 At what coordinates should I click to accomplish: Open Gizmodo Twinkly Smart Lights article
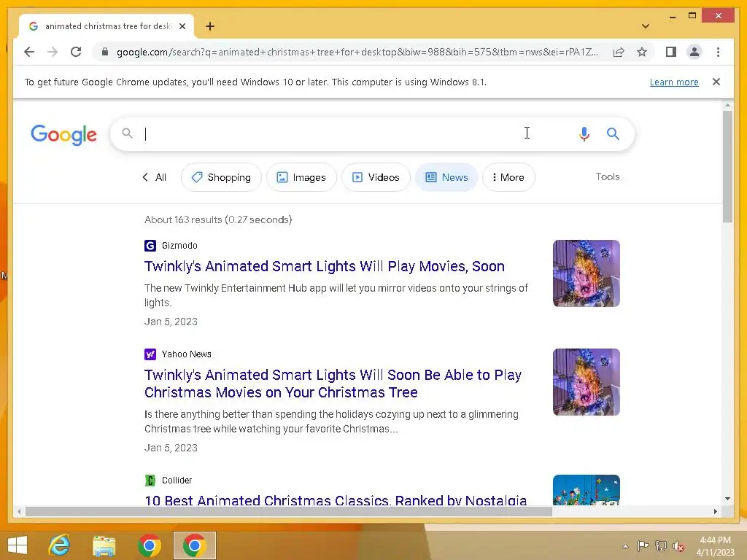point(325,266)
